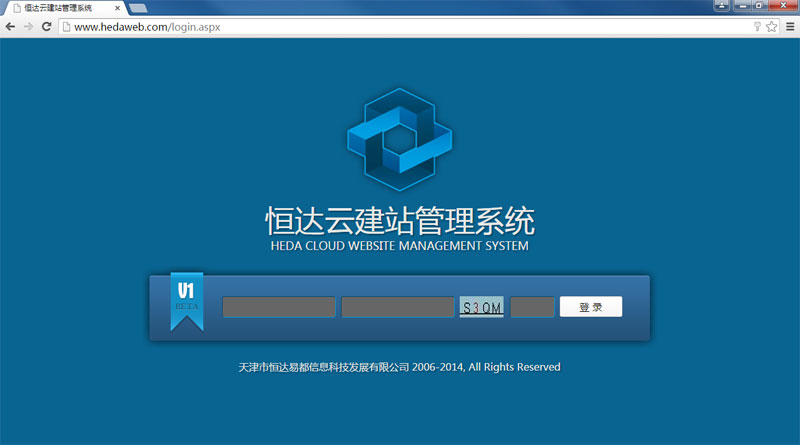Click the browser forward arrow
This screenshot has height=445, width=800.
pyautogui.click(x=29, y=27)
